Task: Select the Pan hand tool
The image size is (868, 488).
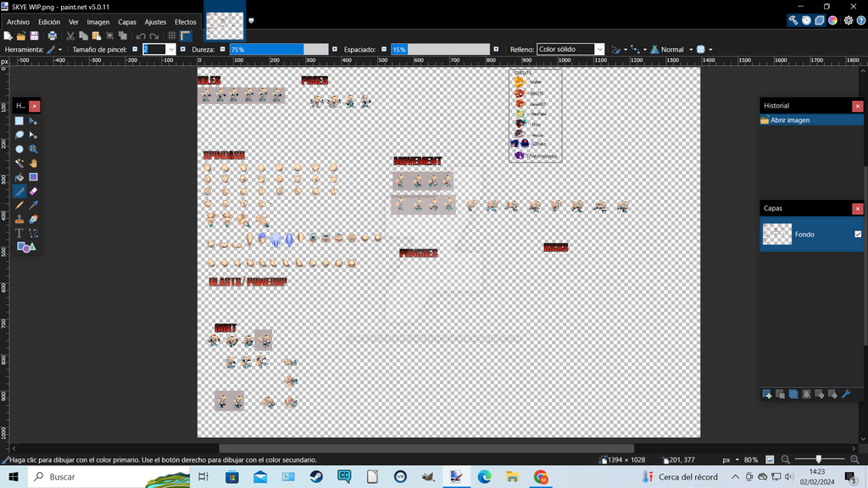Action: tap(33, 164)
